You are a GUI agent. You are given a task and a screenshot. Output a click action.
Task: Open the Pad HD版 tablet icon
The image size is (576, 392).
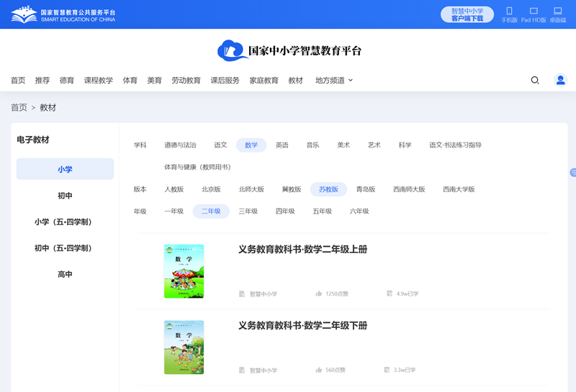click(534, 11)
